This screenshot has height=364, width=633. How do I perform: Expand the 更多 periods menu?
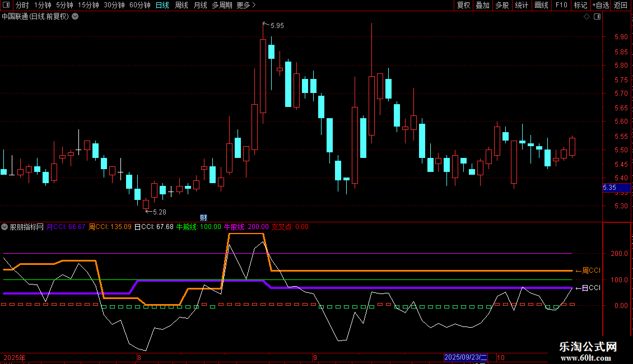(x=246, y=5)
